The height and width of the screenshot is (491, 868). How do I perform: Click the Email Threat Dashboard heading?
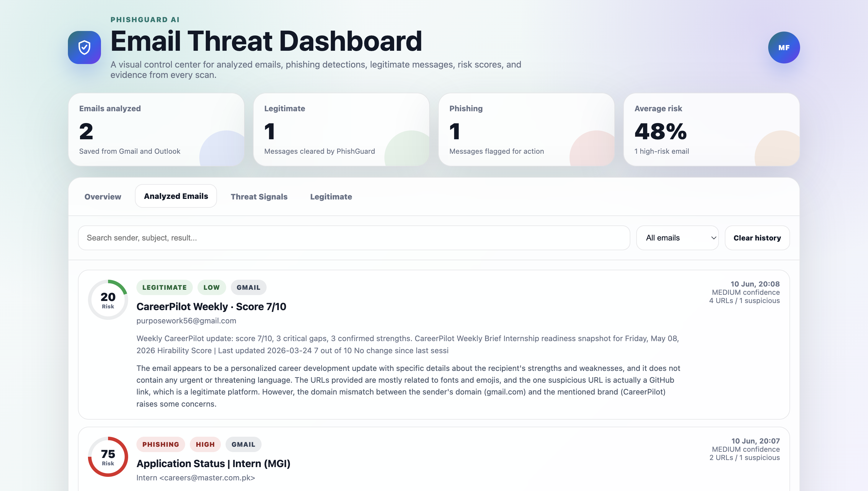pos(266,41)
